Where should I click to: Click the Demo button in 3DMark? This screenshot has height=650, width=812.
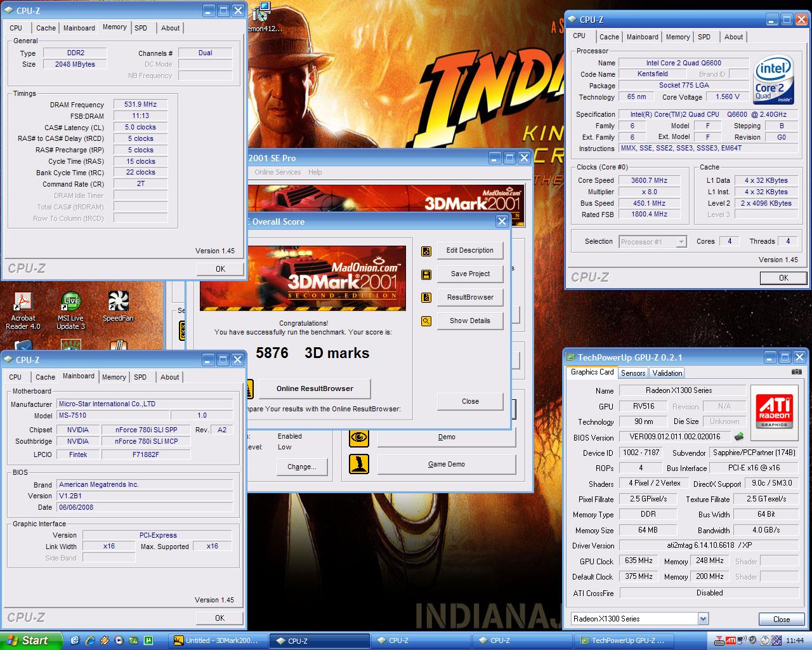(447, 437)
